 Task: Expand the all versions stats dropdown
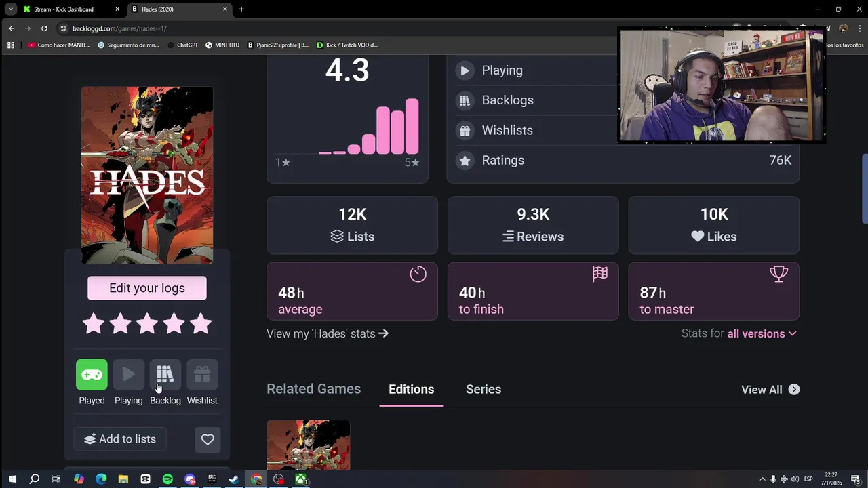762,333
